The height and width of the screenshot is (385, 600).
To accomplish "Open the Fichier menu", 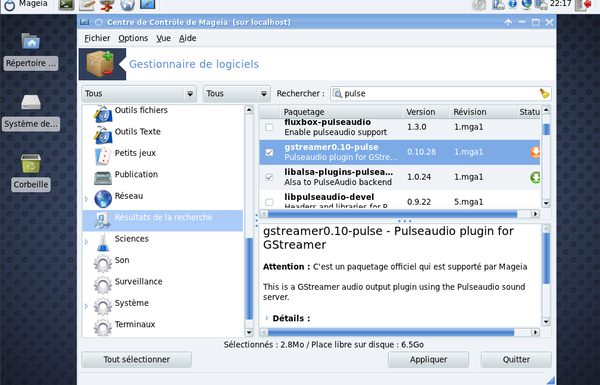I will coord(97,38).
